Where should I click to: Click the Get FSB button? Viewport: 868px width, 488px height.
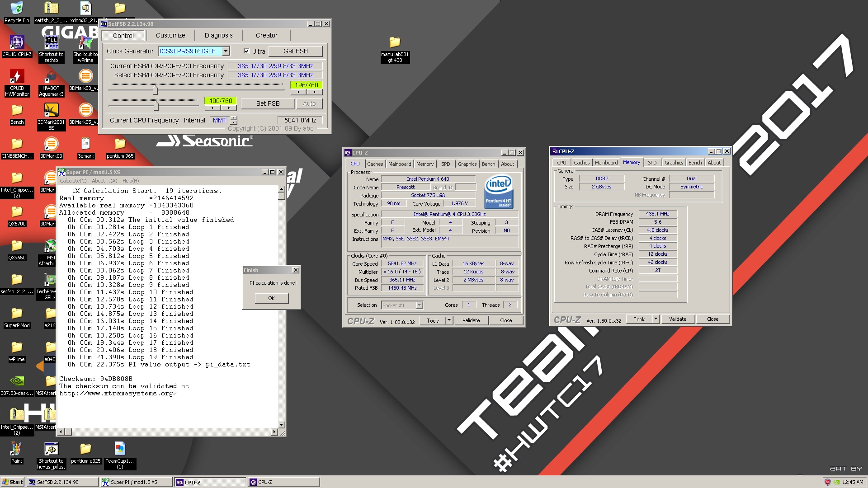coord(296,51)
